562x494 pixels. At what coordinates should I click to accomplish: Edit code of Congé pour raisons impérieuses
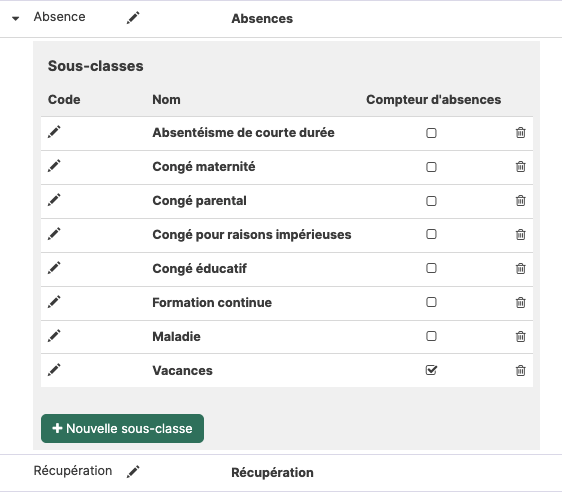tap(54, 234)
